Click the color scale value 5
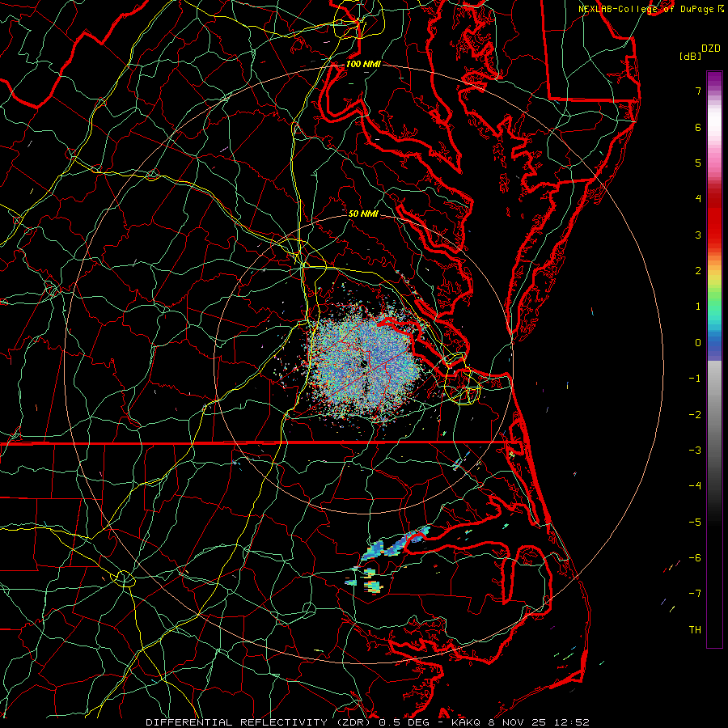728x728 pixels. click(x=698, y=163)
